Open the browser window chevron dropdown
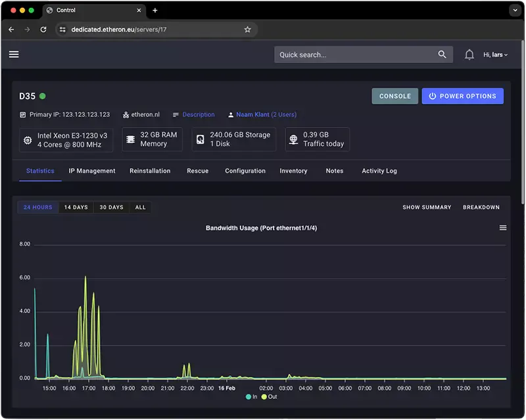 pos(515,10)
